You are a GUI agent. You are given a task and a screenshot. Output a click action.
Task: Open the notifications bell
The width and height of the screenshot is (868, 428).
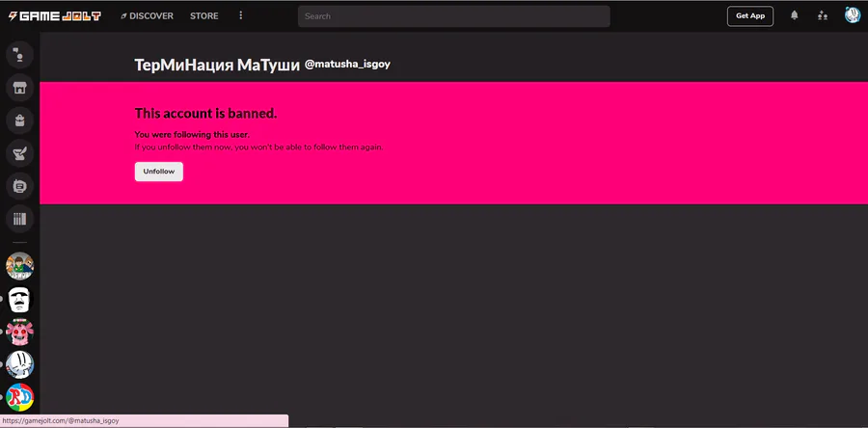coord(795,15)
